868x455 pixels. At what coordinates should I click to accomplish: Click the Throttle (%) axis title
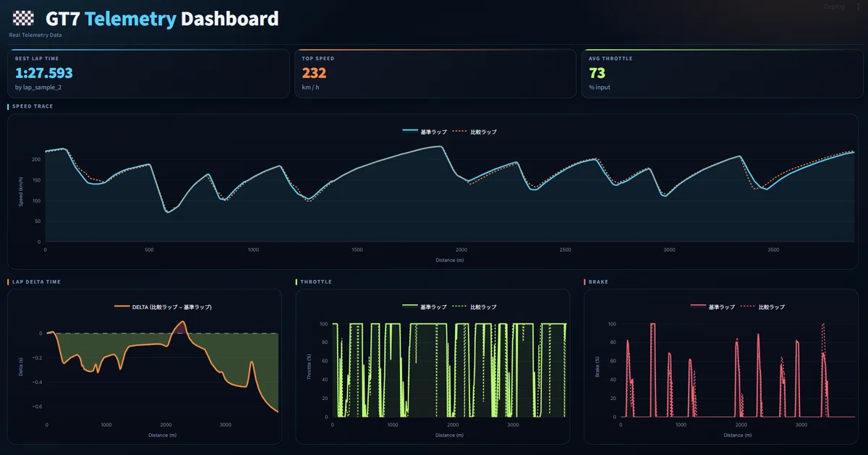309,367
